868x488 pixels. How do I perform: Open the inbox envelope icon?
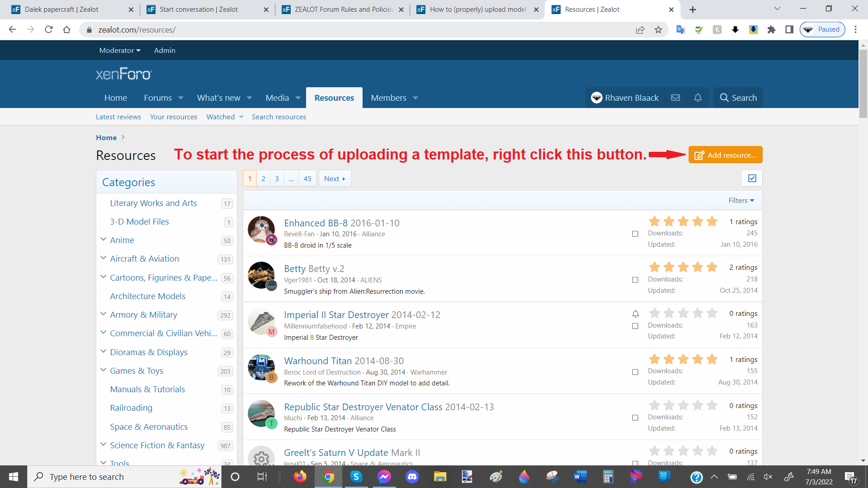tap(675, 98)
